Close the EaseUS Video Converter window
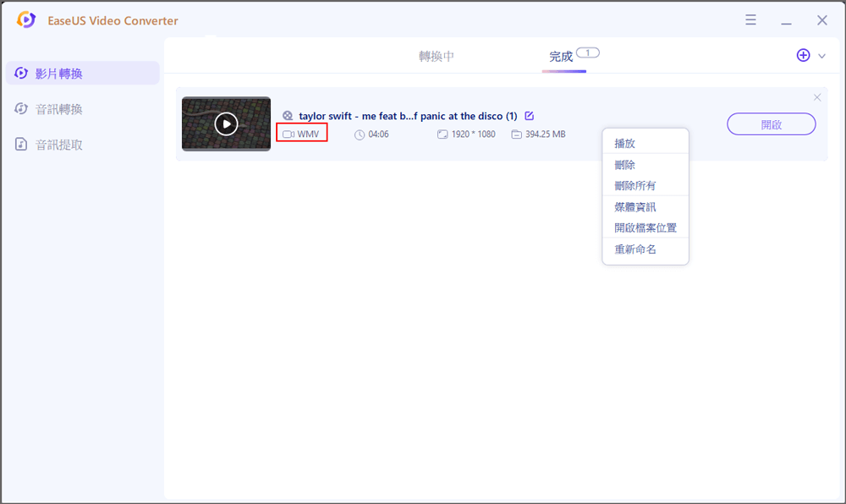The height and width of the screenshot is (504, 846). click(x=821, y=20)
